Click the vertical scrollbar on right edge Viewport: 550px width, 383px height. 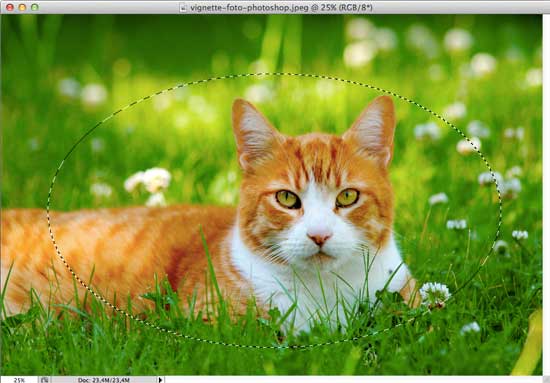pyautogui.click(x=546, y=195)
